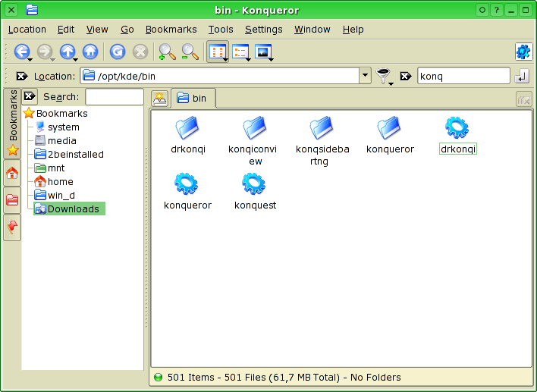Click the KDE gear throbber icon
The height and width of the screenshot is (392, 537).
click(523, 52)
